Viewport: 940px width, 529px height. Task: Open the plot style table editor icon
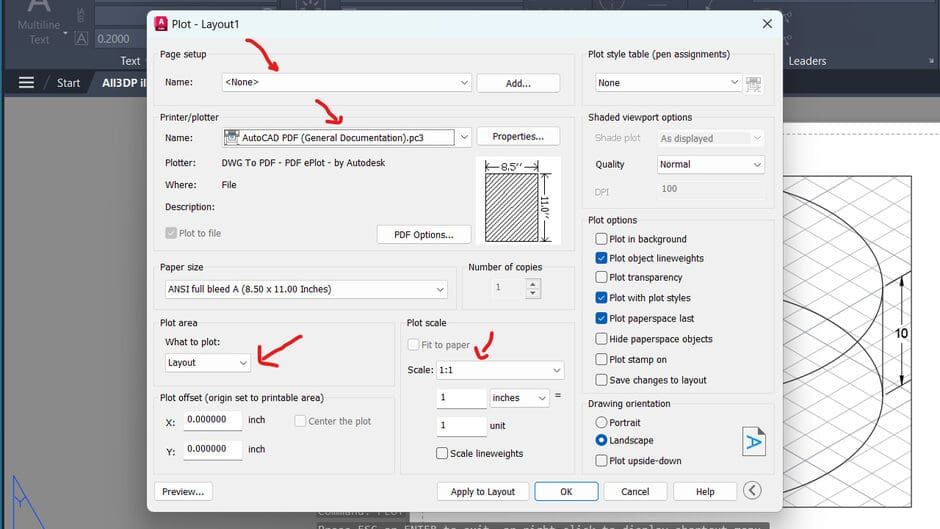754,83
